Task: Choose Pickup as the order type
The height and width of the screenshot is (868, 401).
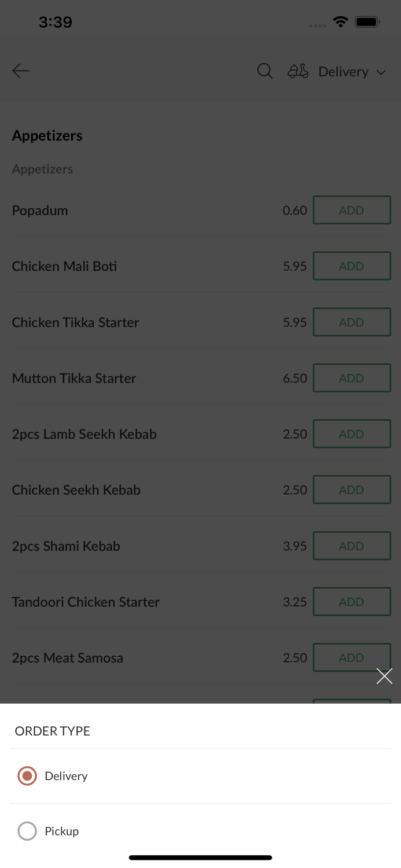Action: pos(61,831)
